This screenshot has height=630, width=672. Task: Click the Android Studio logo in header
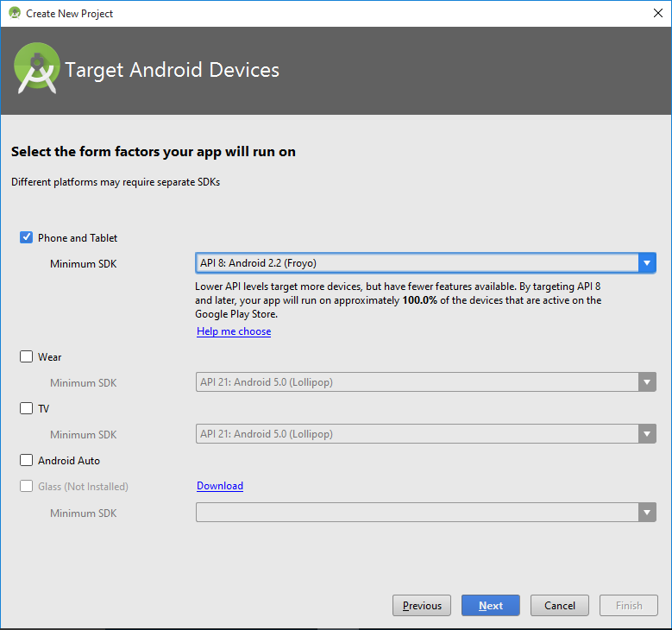click(x=37, y=70)
